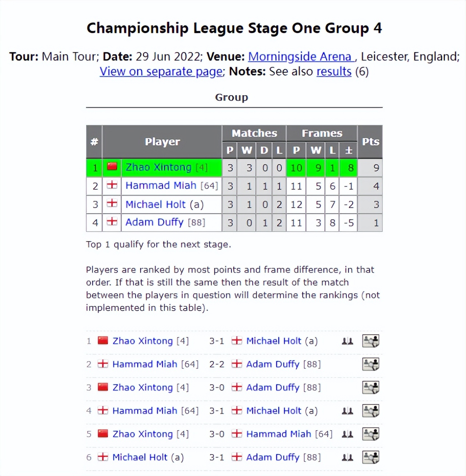466x476 pixels.
Task: Click match details icon for match 1
Action: coord(371,341)
